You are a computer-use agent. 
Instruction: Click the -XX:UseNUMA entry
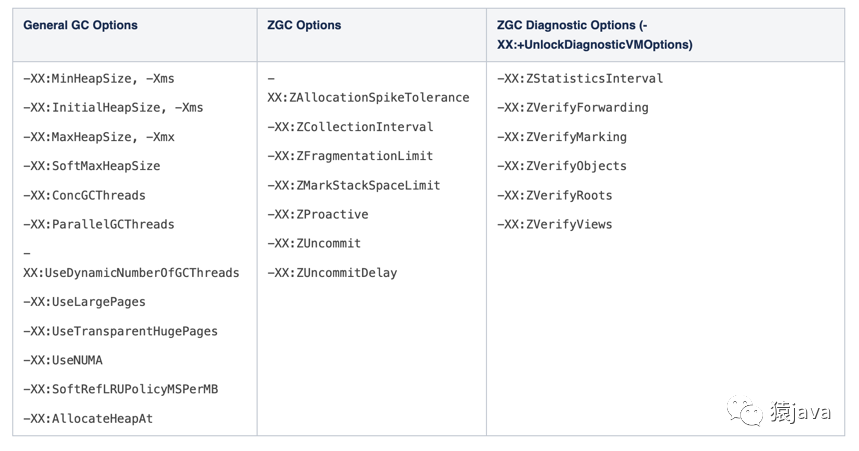[62, 360]
